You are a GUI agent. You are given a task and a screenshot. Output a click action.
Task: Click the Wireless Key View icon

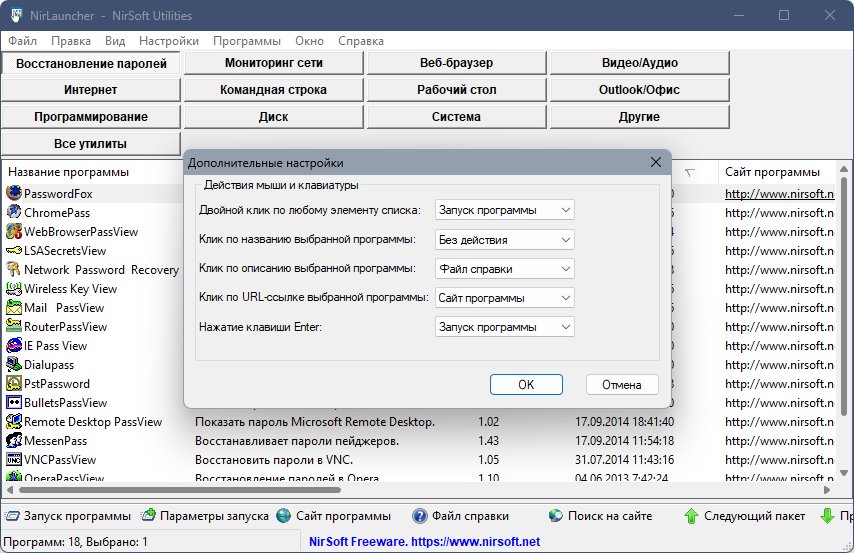click(14, 288)
